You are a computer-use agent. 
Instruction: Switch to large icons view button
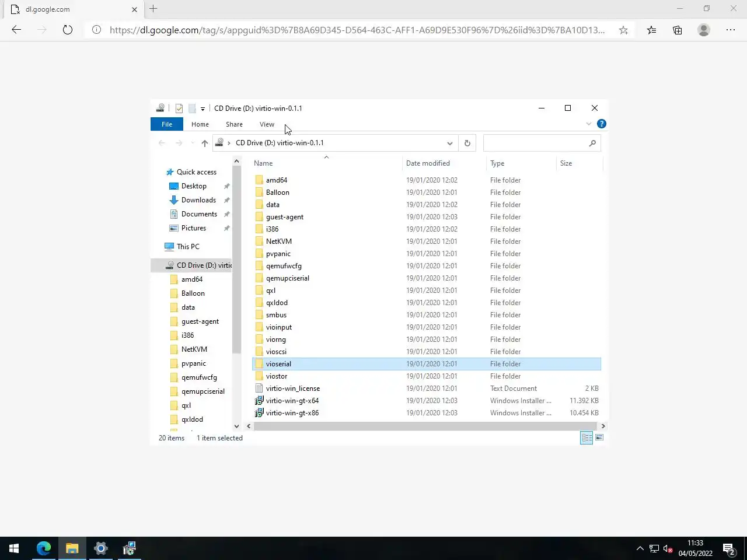pos(599,438)
